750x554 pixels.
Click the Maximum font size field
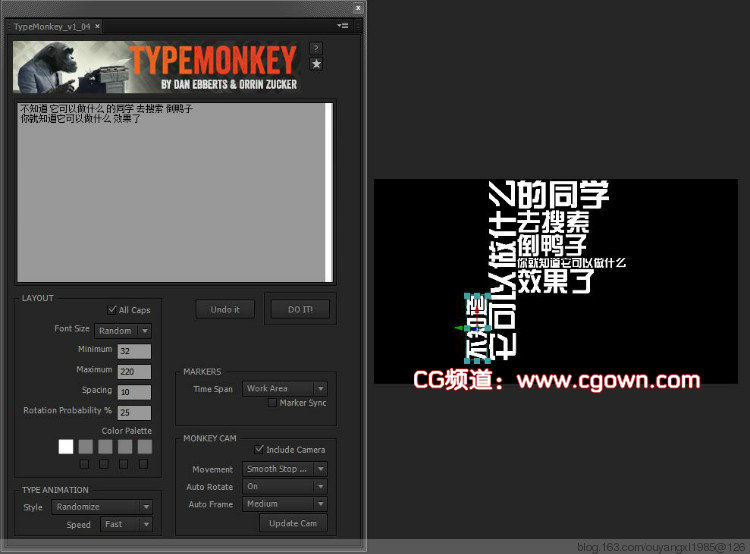tap(134, 371)
